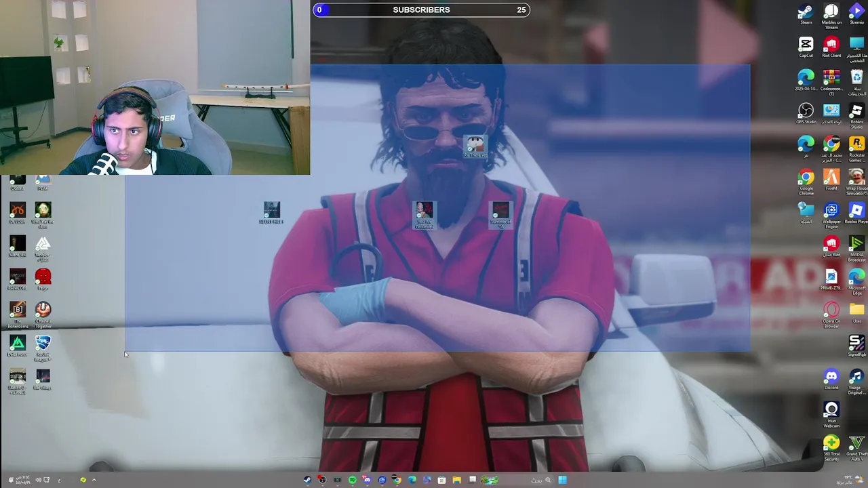Open the taskbar search icon
Viewport: 868px width, 488px height.
(548, 480)
